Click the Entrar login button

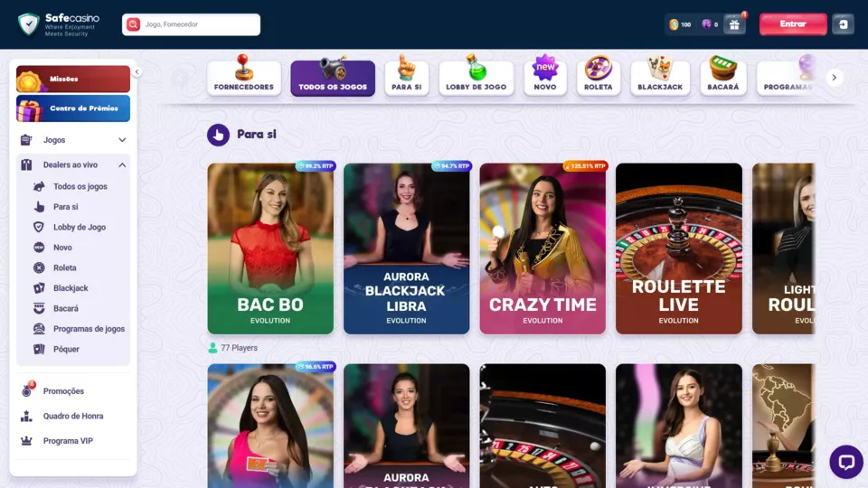click(793, 24)
